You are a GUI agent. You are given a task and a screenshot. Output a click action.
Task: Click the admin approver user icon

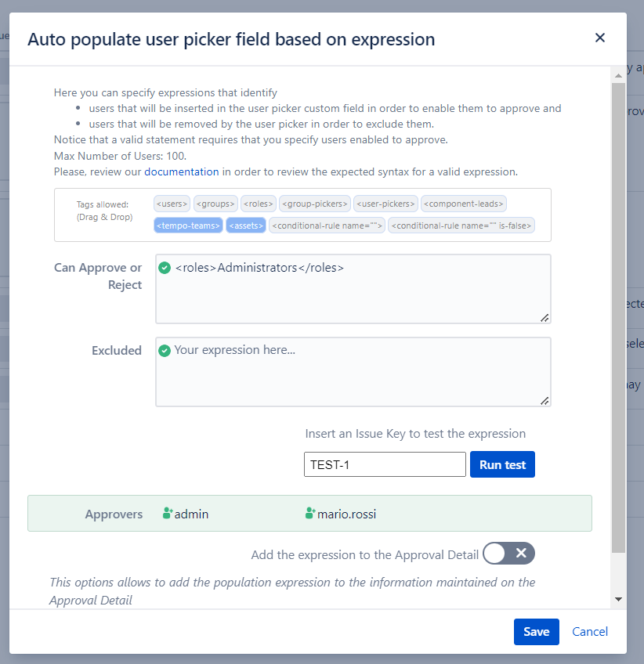pos(168,514)
